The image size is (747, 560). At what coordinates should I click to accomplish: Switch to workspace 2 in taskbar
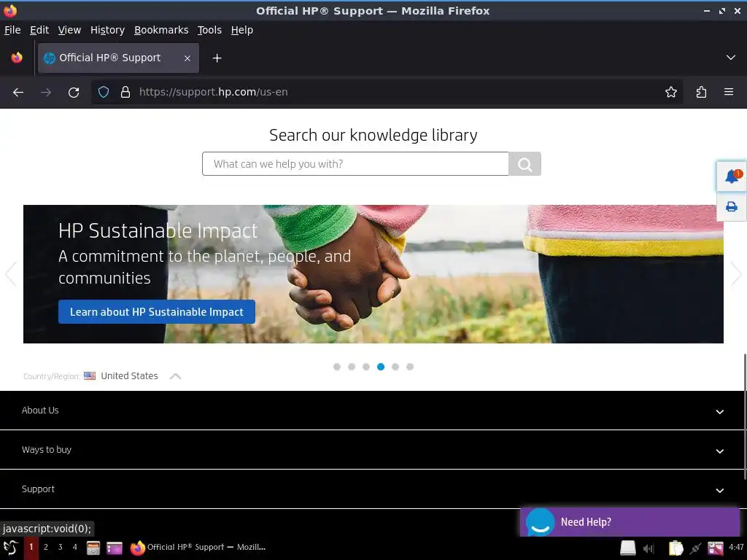tap(46, 547)
